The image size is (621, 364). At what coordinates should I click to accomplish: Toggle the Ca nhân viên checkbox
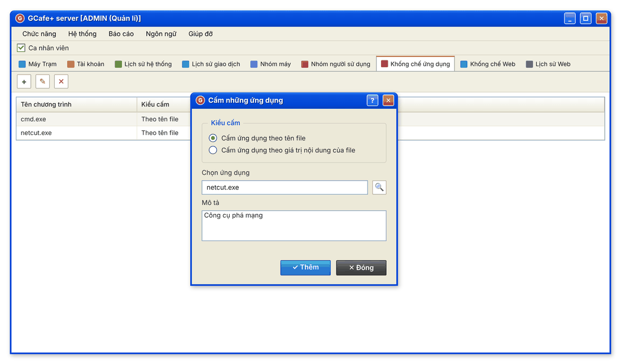[x=21, y=48]
